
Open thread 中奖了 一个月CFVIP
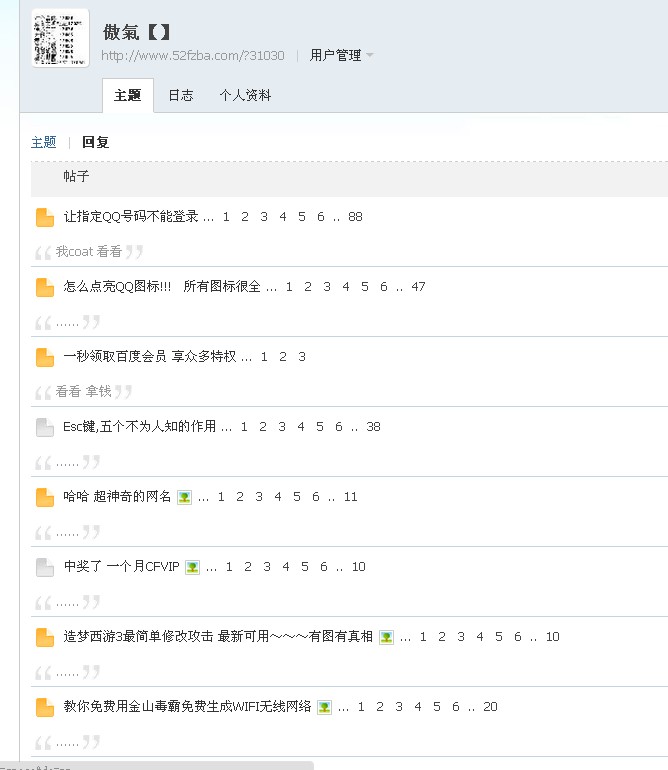click(x=121, y=566)
